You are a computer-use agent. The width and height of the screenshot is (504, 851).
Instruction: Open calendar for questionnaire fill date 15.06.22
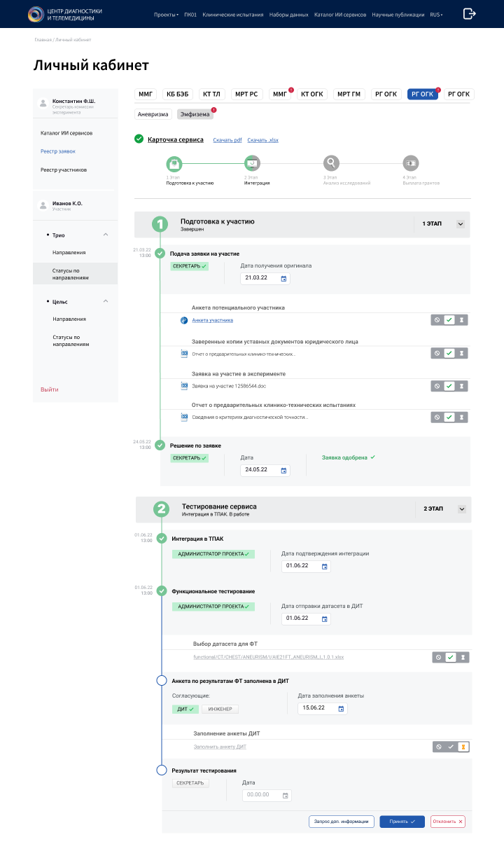point(341,709)
